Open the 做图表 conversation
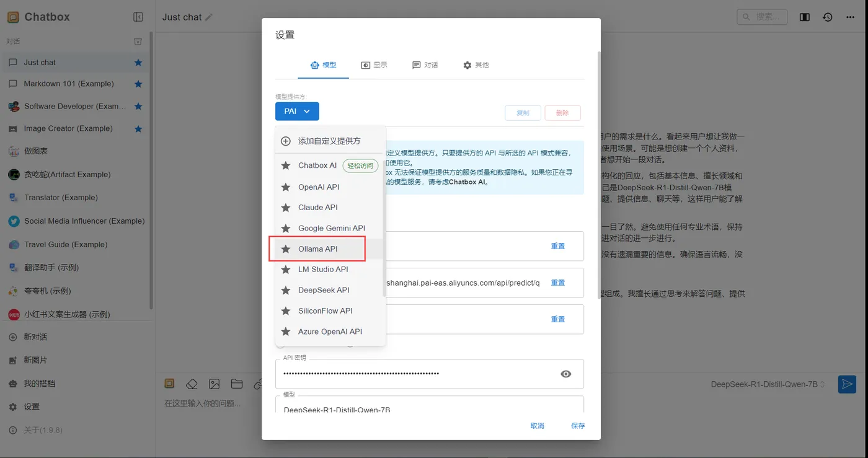This screenshot has height=458, width=868. tap(75, 151)
